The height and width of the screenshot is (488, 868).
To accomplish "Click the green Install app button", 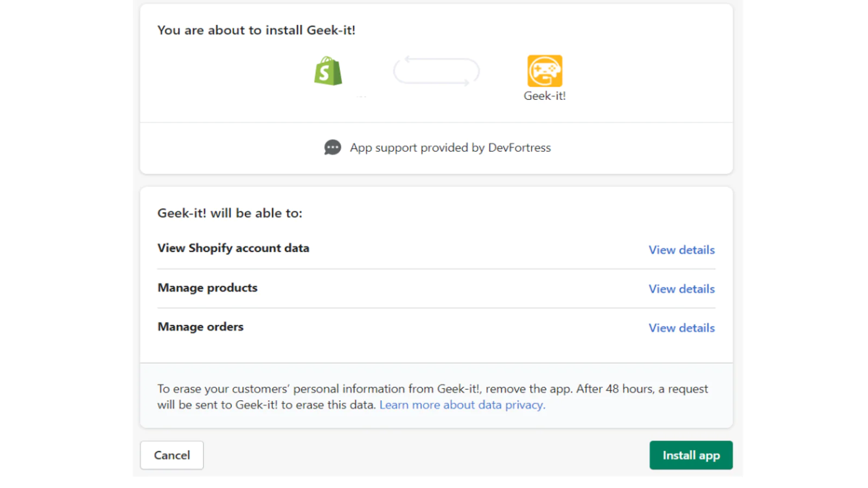I will coord(691,455).
